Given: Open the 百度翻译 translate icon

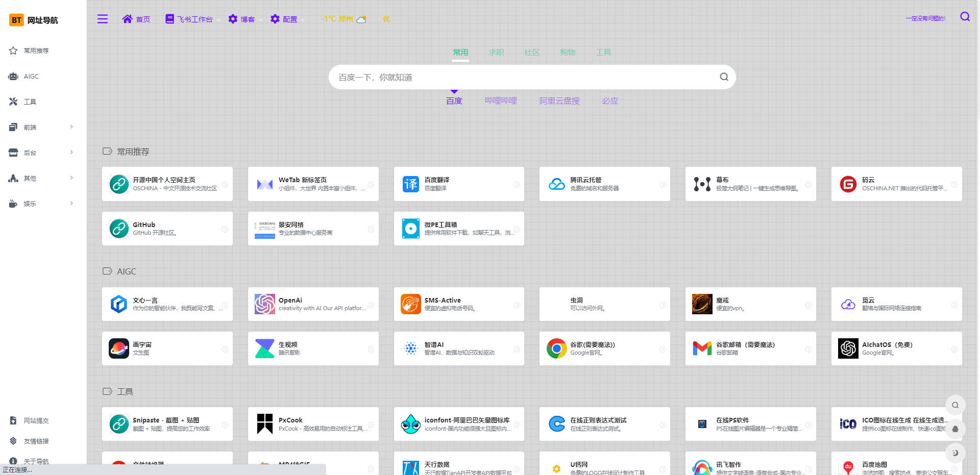Looking at the screenshot, I should [410, 184].
